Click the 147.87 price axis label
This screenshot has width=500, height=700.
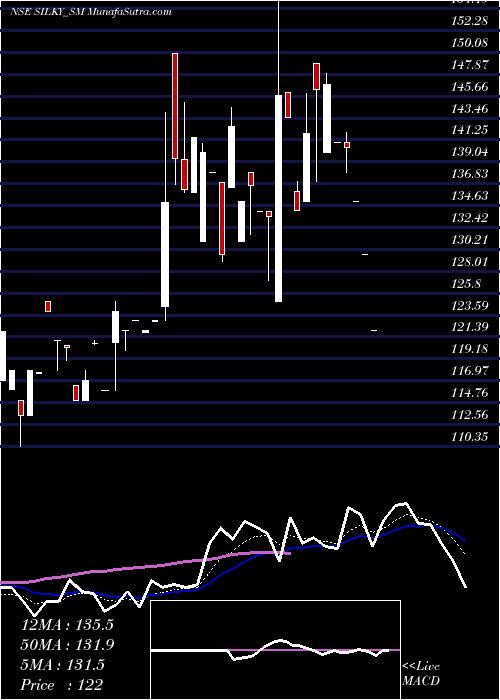pos(471,65)
